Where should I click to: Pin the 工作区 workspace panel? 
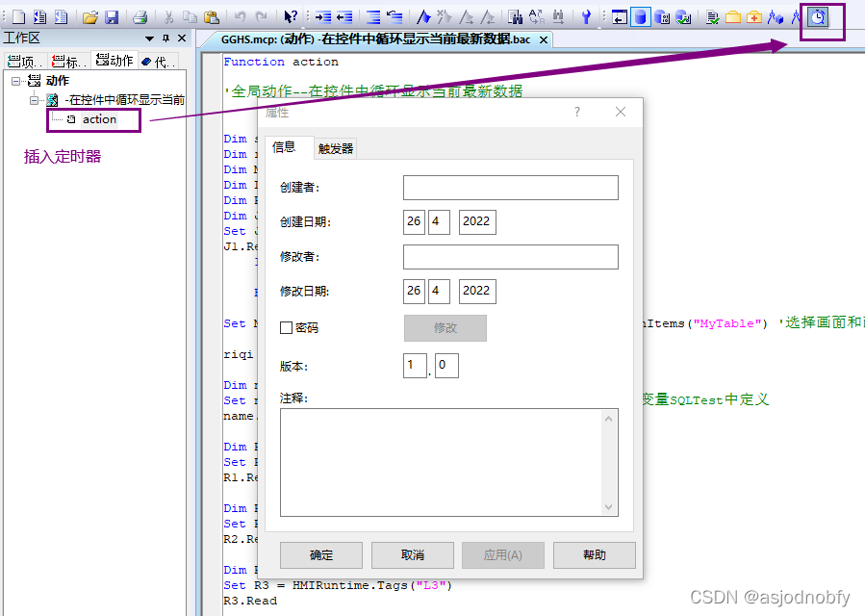166,38
